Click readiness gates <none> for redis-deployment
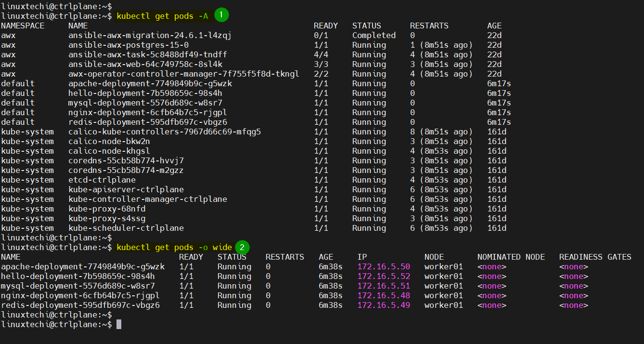The image size is (644, 344). click(574, 305)
